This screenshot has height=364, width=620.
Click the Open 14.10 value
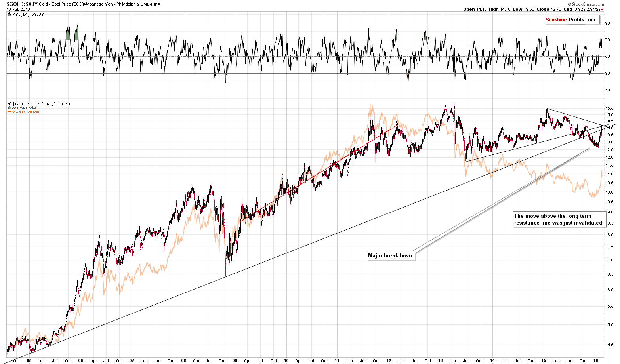[475, 9]
